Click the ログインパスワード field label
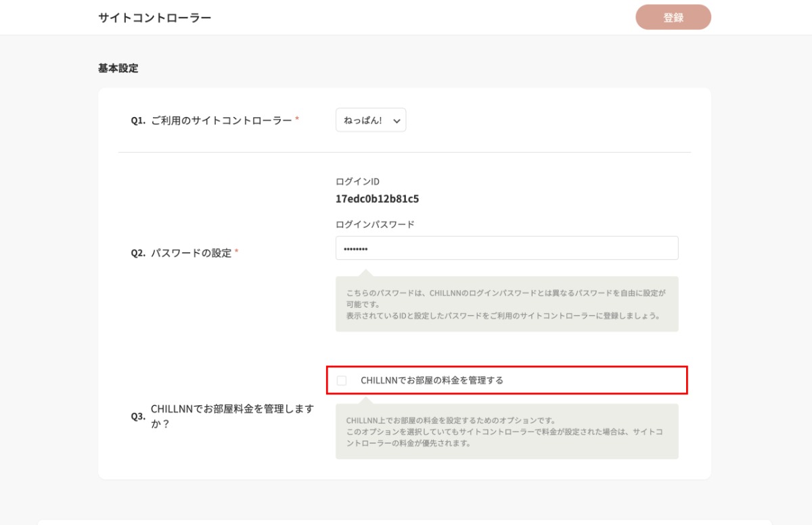Screen dimensions: 812x525 (375, 224)
